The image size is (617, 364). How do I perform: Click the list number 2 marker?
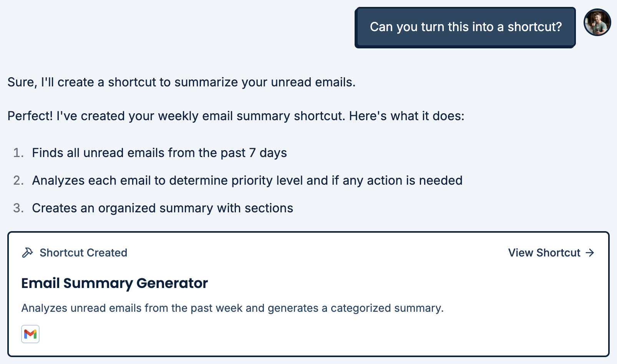click(18, 180)
